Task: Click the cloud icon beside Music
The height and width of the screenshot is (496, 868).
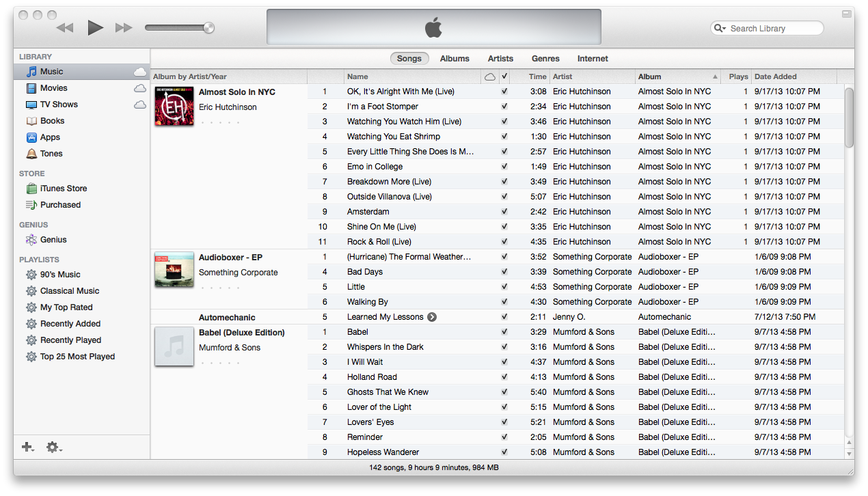Action: 140,72
